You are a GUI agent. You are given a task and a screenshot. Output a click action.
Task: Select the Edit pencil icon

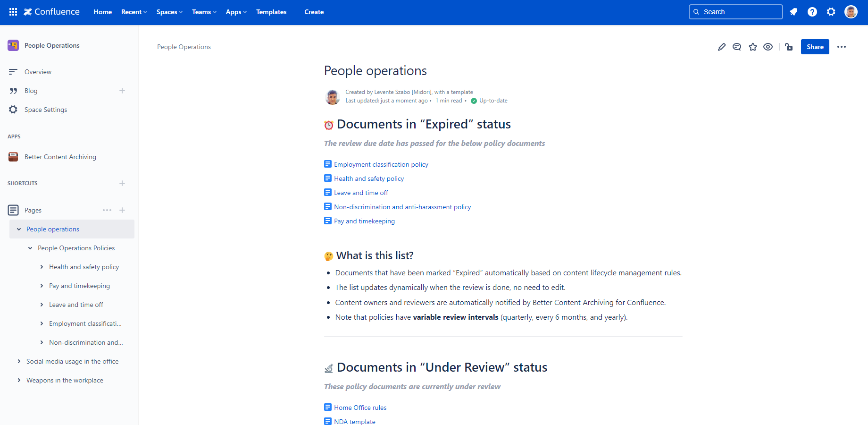721,47
